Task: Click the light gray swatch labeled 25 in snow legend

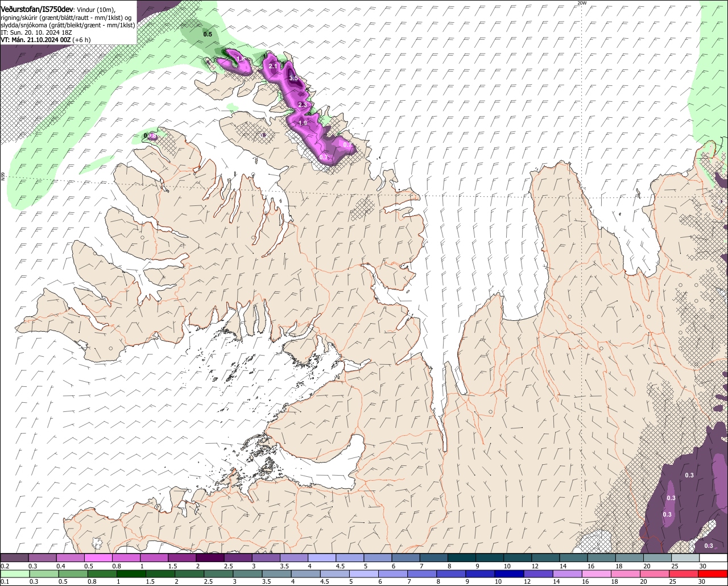Action: (x=685, y=558)
